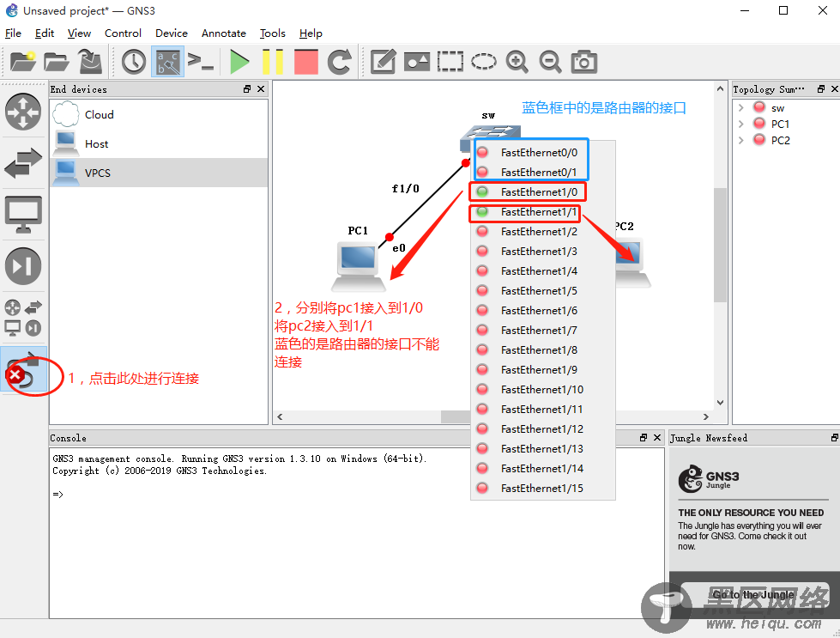Close the Console panel
The height and width of the screenshot is (638, 840).
tap(657, 437)
